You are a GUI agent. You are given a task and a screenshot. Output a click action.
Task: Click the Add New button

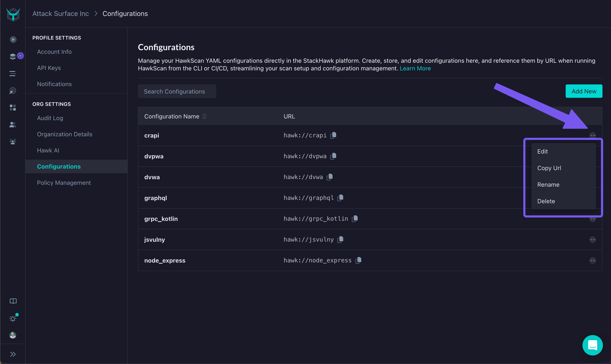click(584, 91)
